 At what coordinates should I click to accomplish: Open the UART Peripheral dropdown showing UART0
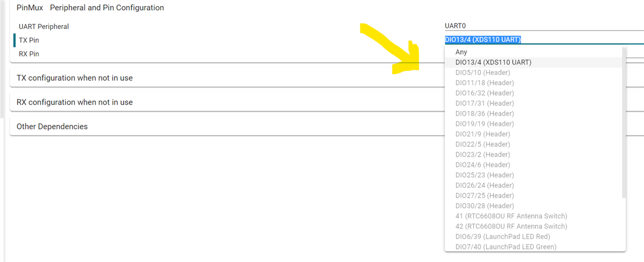tap(543, 26)
